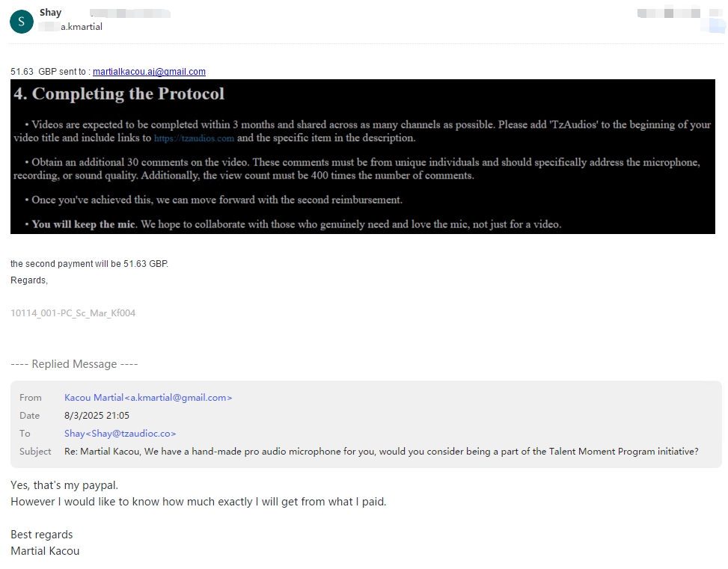Click the bold 'You will keep the mic' text

(x=84, y=224)
